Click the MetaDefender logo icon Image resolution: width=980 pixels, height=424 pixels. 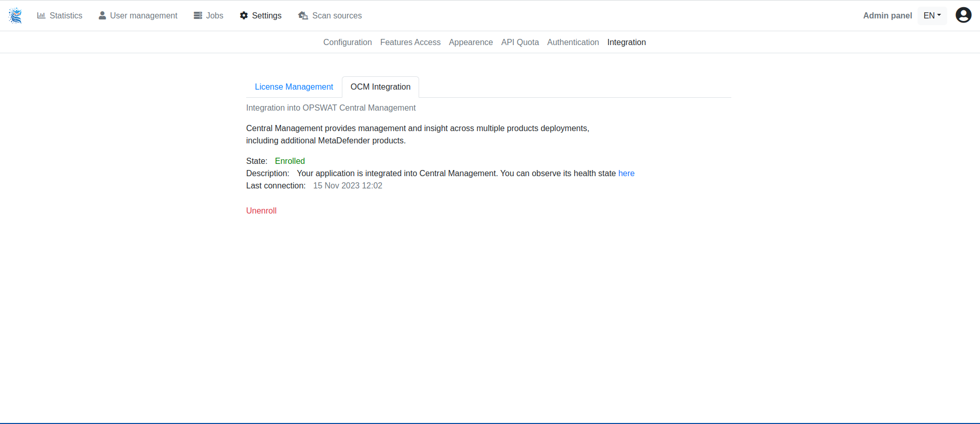coord(15,16)
